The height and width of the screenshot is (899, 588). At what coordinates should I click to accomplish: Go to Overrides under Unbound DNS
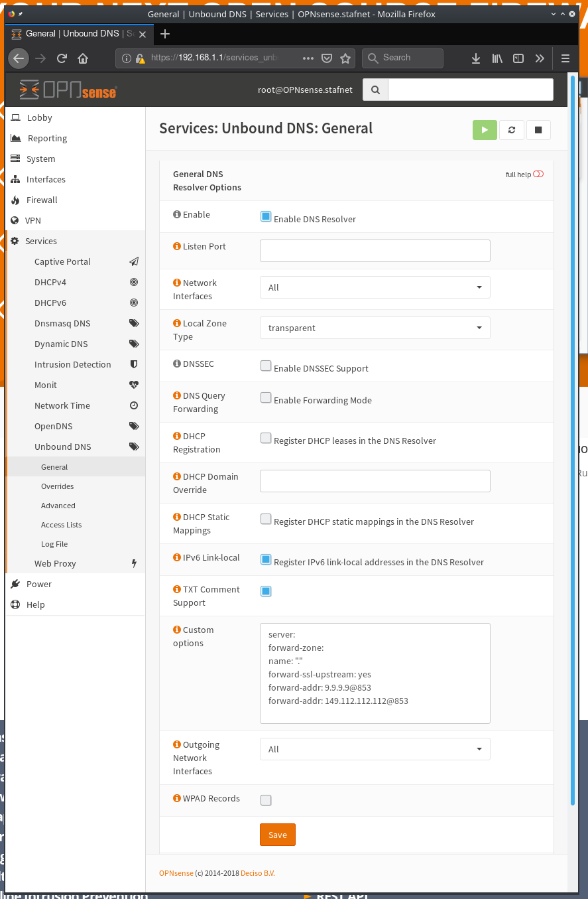(58, 486)
